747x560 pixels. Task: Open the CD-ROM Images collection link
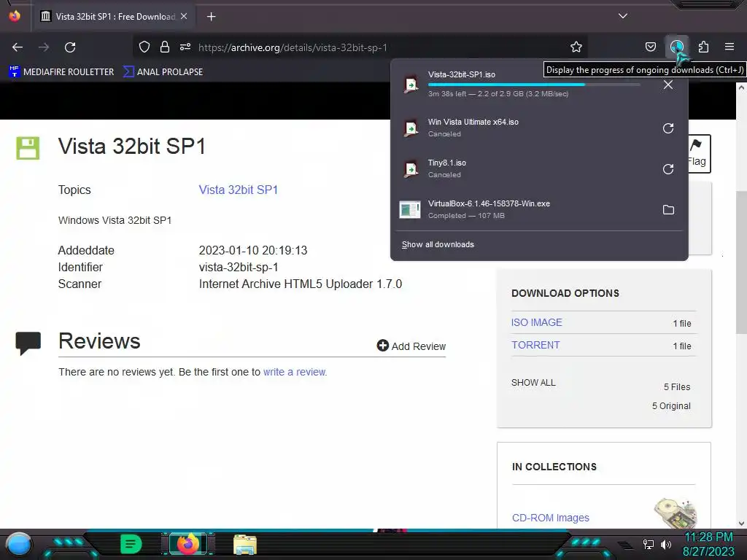tap(550, 518)
